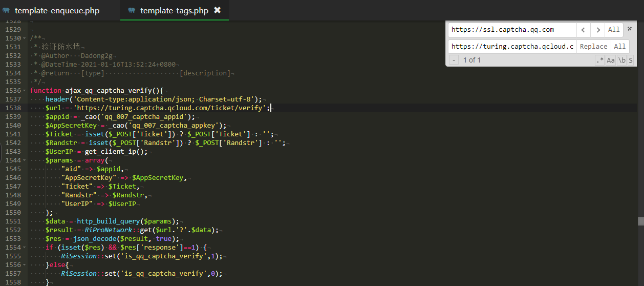This screenshot has width=644, height=286.
Task: Go to previous search match
Action: [x=583, y=30]
